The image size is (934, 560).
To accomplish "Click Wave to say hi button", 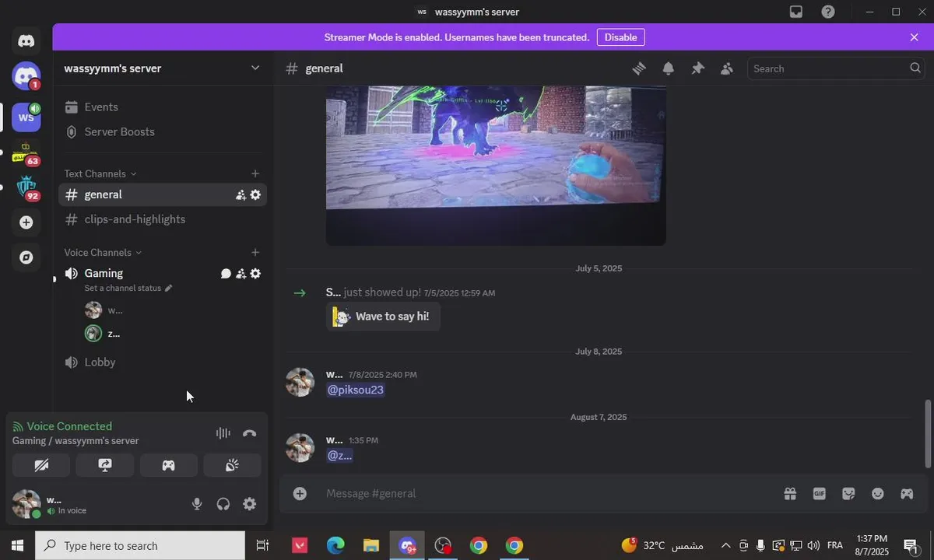I will click(x=383, y=317).
